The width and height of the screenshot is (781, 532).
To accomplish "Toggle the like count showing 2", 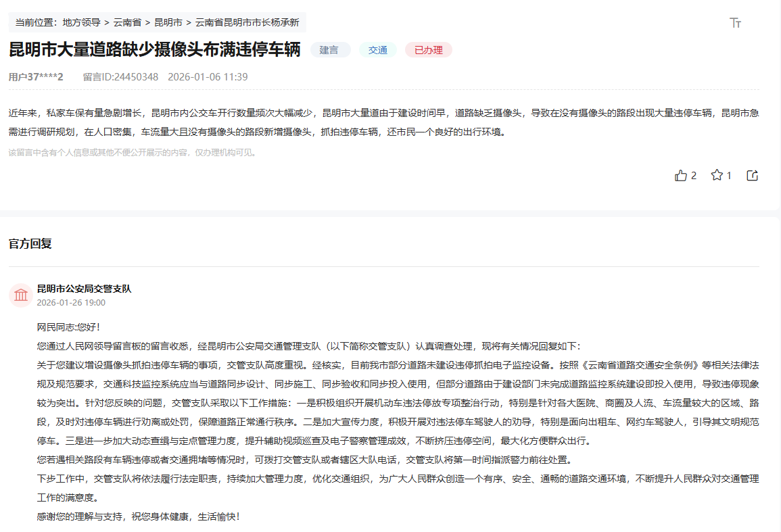I will (694, 175).
